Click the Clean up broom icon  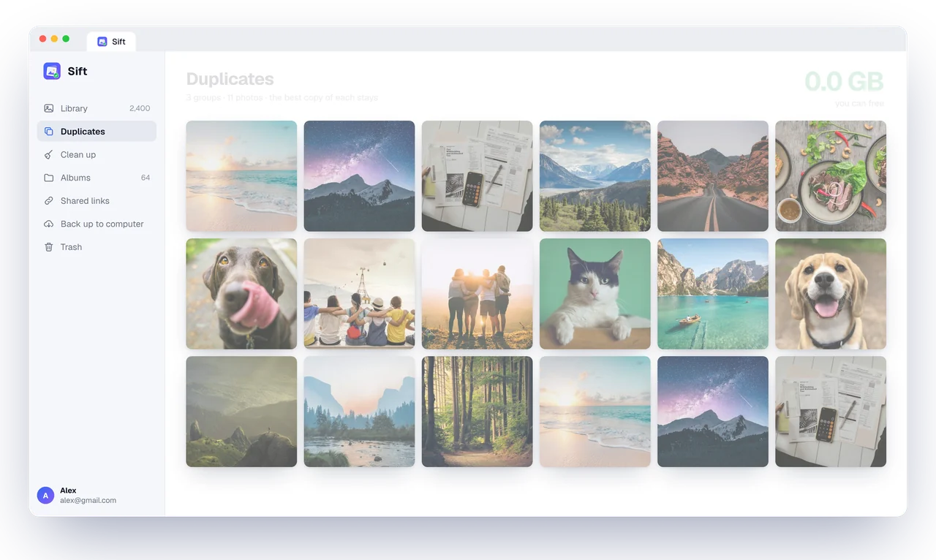(x=49, y=155)
